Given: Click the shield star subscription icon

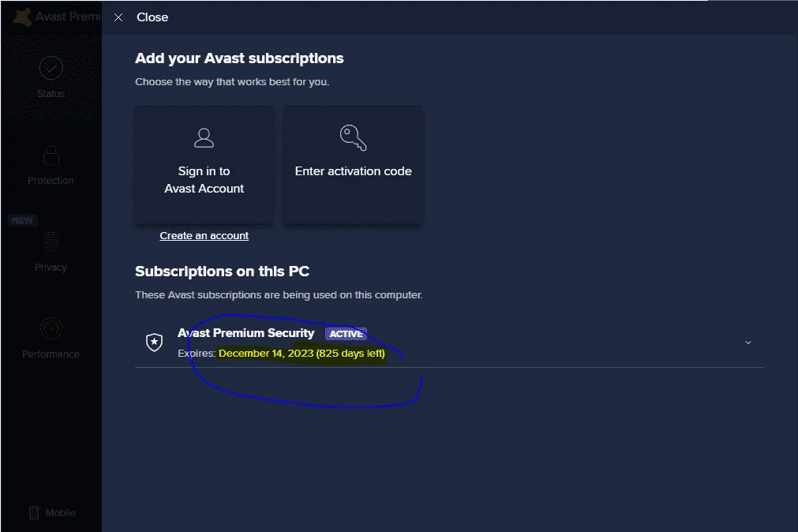Looking at the screenshot, I should 154,342.
